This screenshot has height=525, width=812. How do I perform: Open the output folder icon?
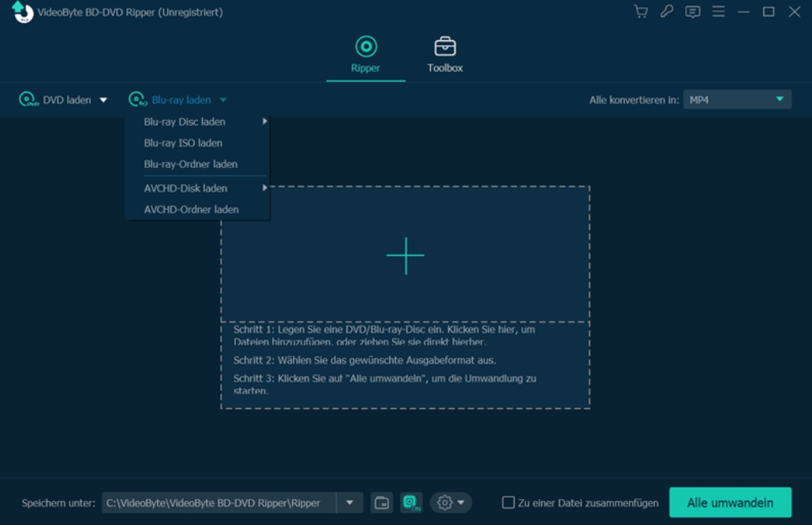tap(382, 503)
